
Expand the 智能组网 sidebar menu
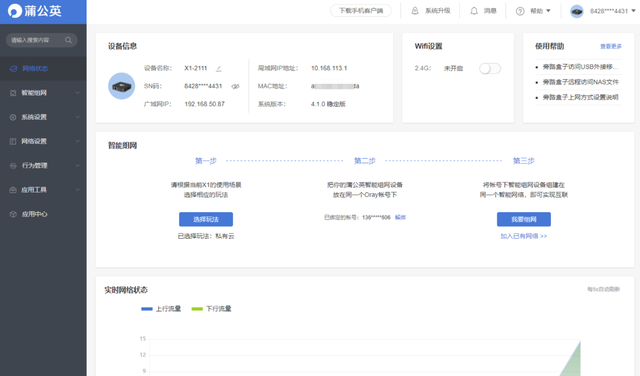coord(78,93)
